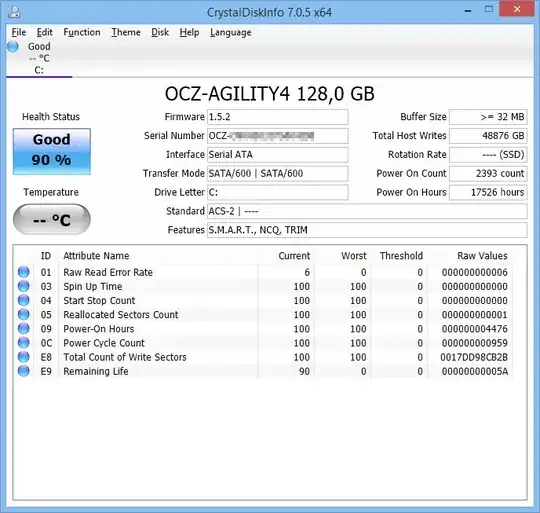Select the Remaining Life attribute name
This screenshot has height=513, width=540.
(x=96, y=371)
